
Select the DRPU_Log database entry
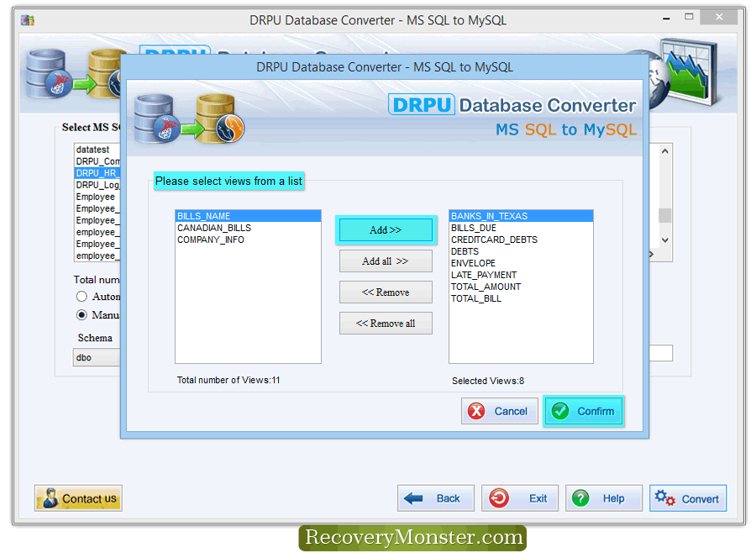tap(97, 185)
